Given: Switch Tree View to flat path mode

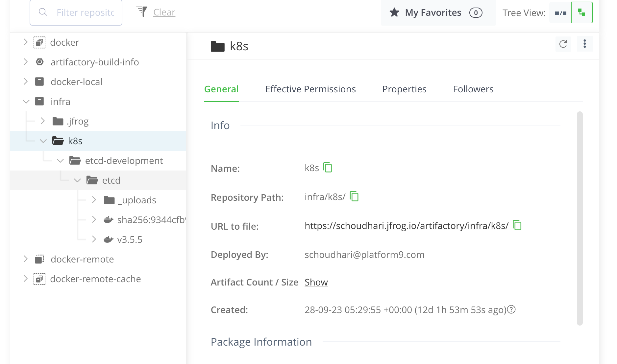Looking at the screenshot, I should tap(560, 13).
